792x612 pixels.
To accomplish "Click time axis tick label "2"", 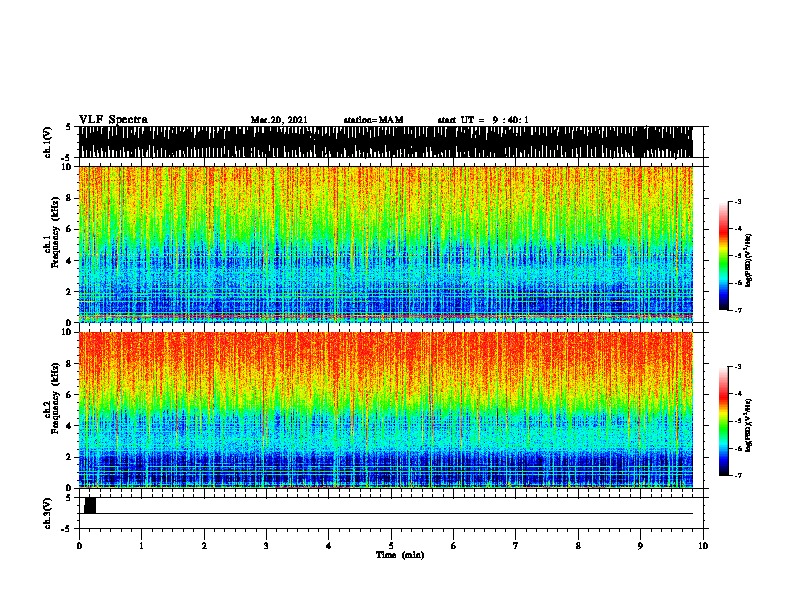I will (204, 546).
